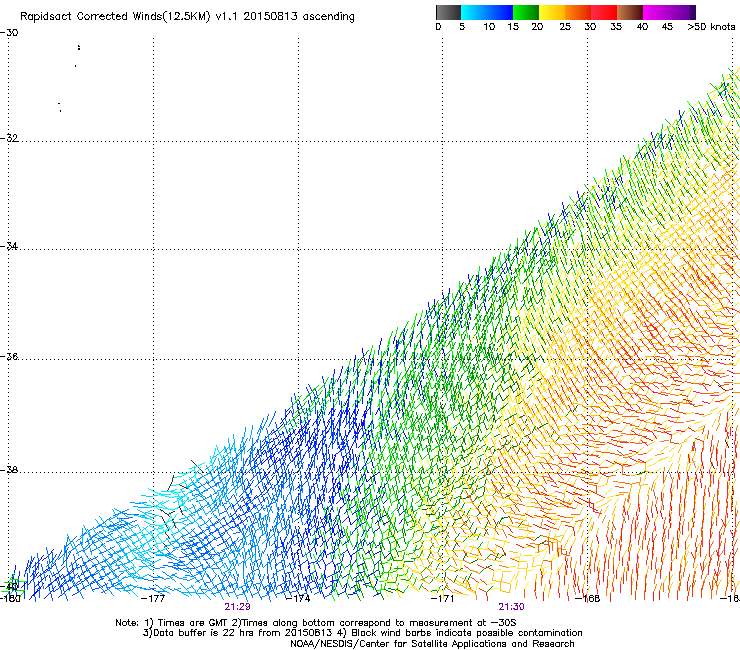This screenshot has width=740, height=650.
Task: Click the purple 21:30 time label
Action: (511, 607)
